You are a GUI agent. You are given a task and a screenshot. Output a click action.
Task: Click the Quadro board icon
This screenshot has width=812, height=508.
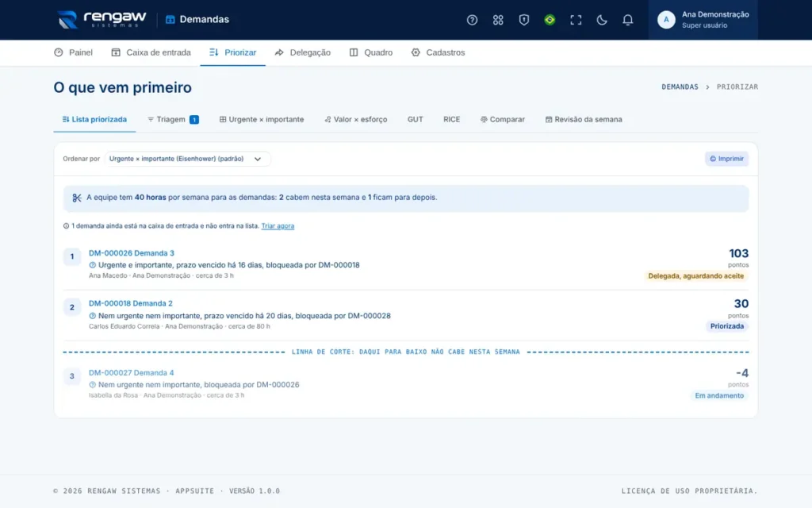click(354, 52)
